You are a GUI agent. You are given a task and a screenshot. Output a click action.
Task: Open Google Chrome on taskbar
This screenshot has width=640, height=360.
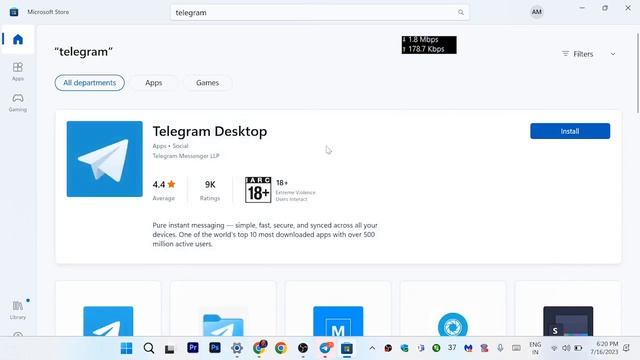281,348
